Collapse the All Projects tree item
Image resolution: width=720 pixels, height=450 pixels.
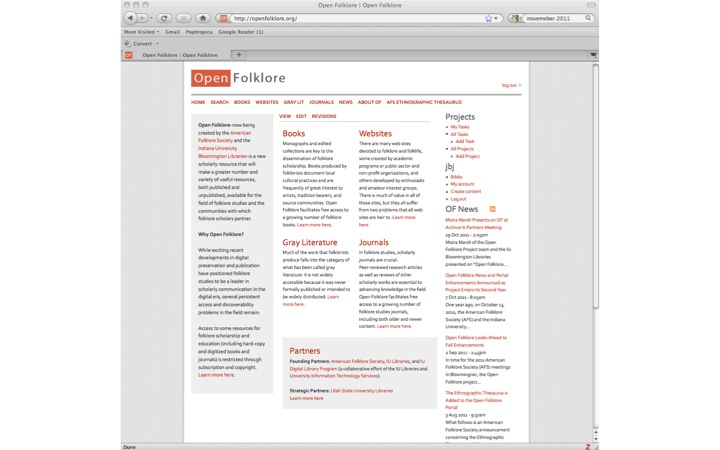pos(448,149)
